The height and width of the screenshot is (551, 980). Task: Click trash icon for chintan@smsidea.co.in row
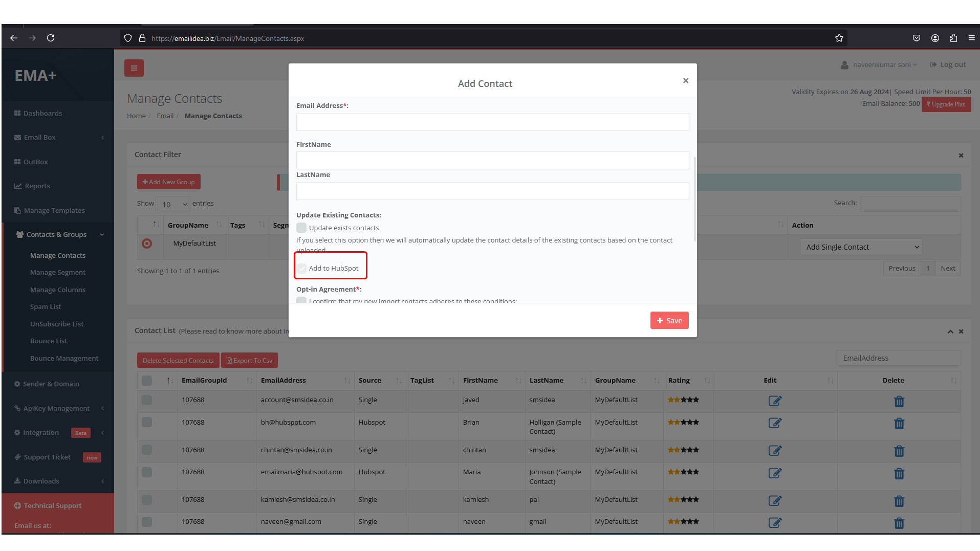899,451
